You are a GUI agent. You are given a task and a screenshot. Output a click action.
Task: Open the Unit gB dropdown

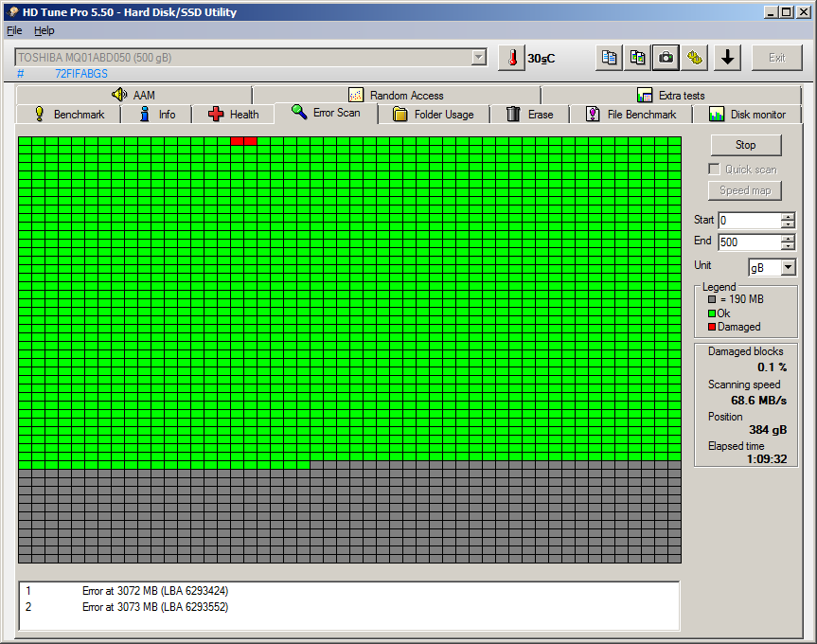click(x=788, y=268)
